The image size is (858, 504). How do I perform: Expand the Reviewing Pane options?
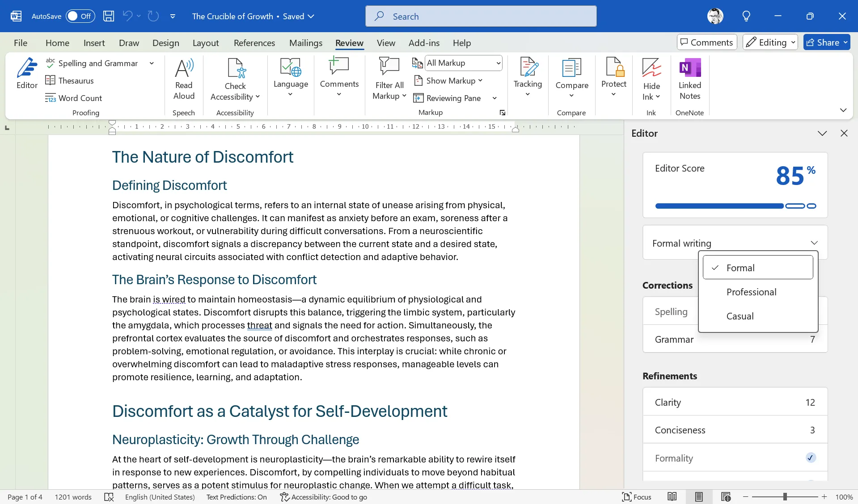coord(494,98)
